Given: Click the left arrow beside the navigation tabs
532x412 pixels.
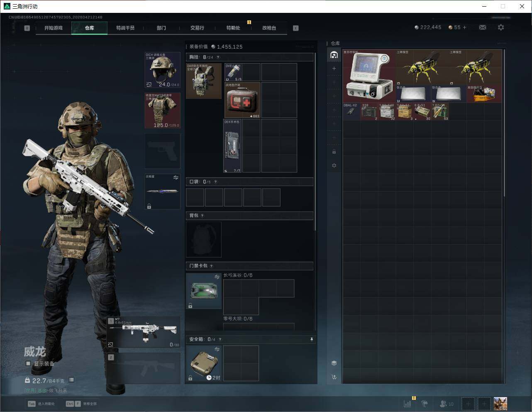Looking at the screenshot, I should click(27, 28).
